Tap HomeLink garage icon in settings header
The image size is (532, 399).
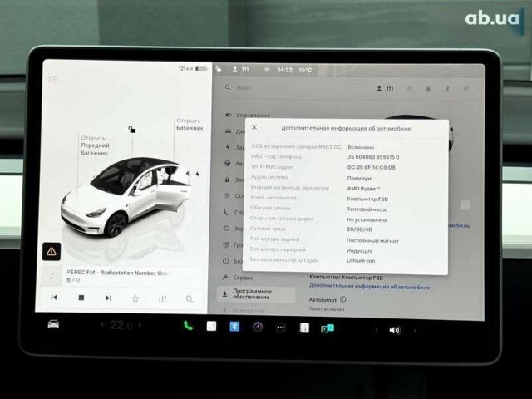tap(410, 89)
